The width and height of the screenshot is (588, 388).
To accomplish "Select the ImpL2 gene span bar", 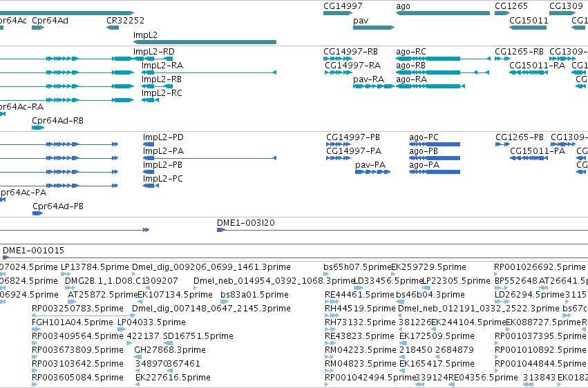I will click(x=205, y=42).
